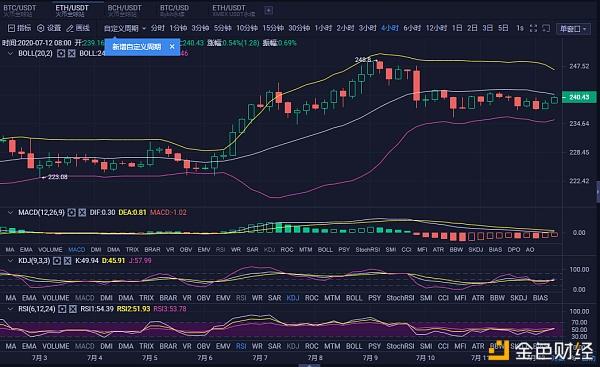This screenshot has height=367, width=600.
Task: Remove the RSI(6,12,24) indicator with X
Action: [73, 309]
